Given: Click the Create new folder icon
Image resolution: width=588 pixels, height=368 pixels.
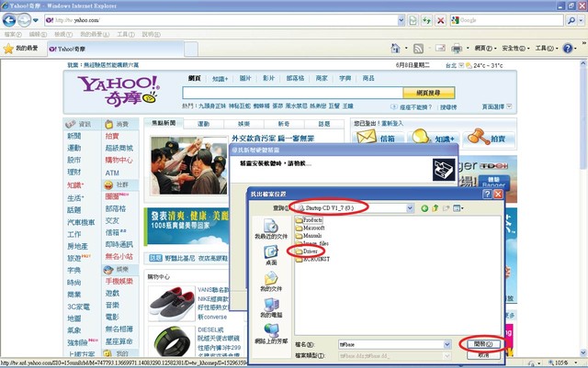Looking at the screenshot, I should (446, 208).
